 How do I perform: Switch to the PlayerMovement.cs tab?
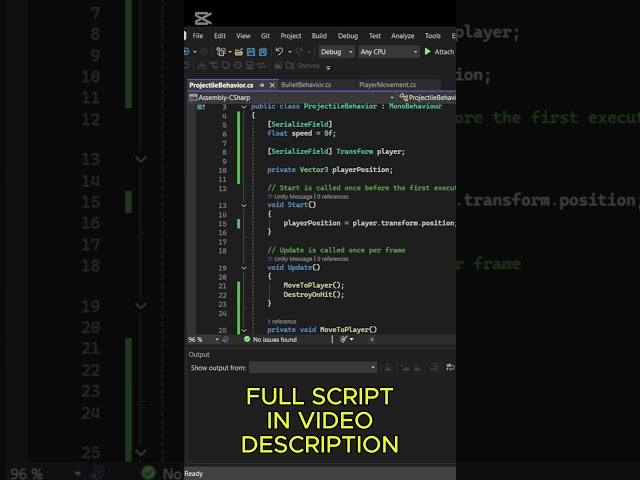[387, 85]
